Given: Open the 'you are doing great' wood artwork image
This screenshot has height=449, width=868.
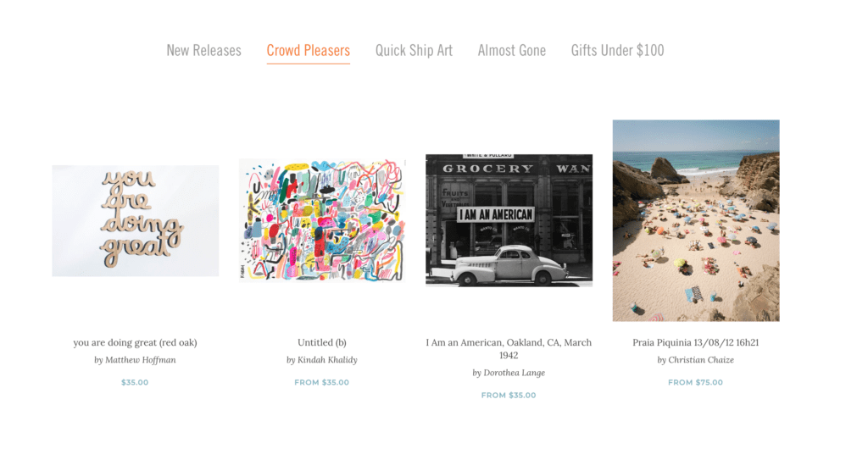Looking at the screenshot, I should click(x=135, y=220).
